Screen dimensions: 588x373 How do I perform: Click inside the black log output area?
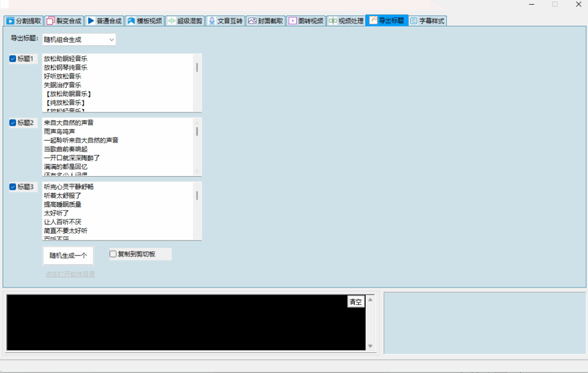click(186, 323)
